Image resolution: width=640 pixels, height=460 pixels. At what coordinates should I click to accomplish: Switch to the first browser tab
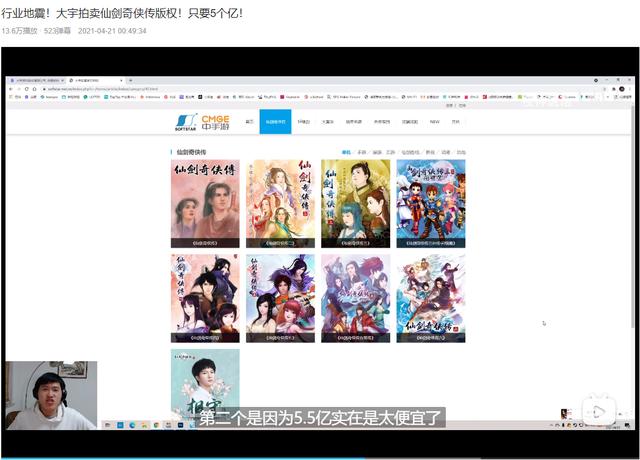pyautogui.click(x=37, y=80)
